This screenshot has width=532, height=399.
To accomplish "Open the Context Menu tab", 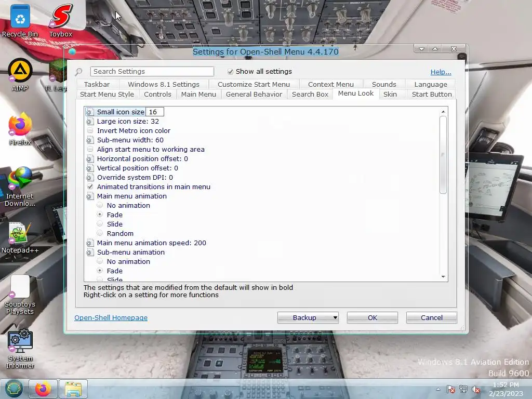I will (x=331, y=84).
